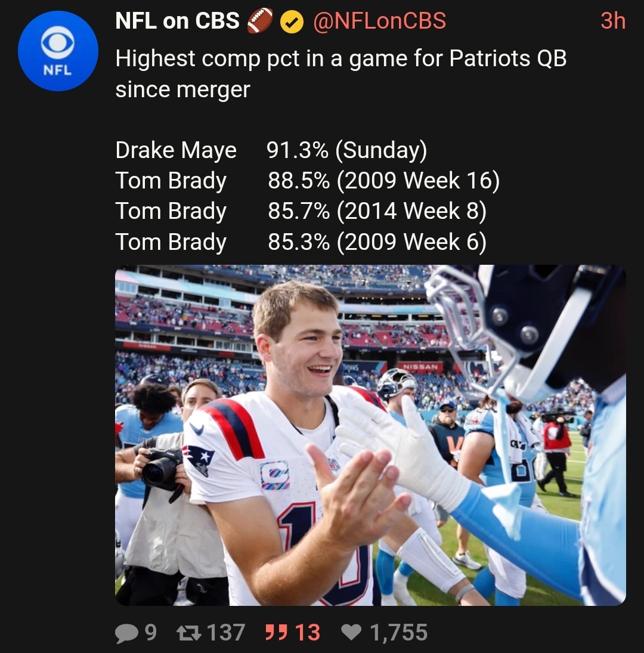Image resolution: width=644 pixels, height=653 pixels.
Task: Tap the reply count 9
Action: point(151,633)
